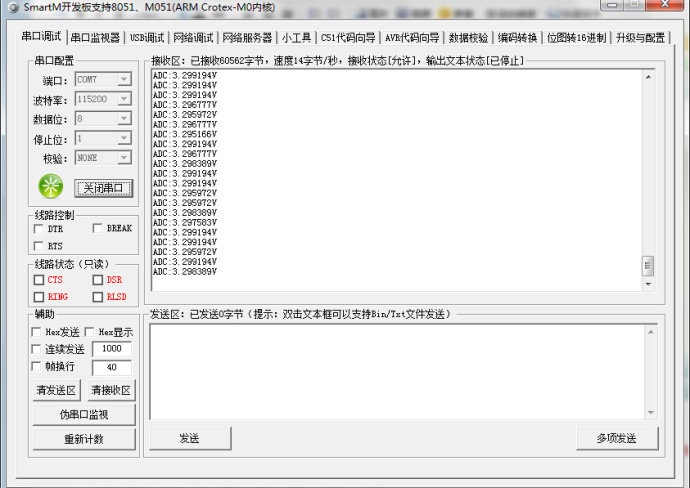Open the 网络服务器 tab
Screen dimensions: 690x488
pyautogui.click(x=247, y=38)
